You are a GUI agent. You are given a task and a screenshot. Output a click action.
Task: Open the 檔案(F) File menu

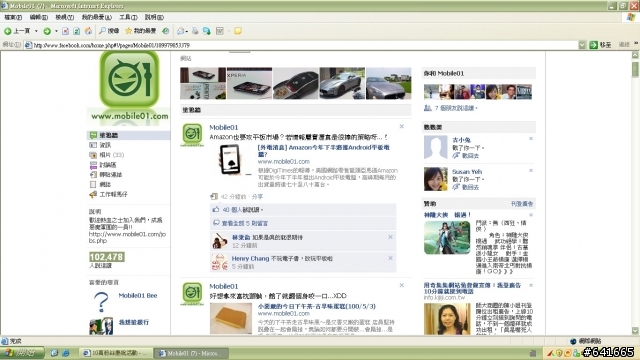click(x=13, y=17)
